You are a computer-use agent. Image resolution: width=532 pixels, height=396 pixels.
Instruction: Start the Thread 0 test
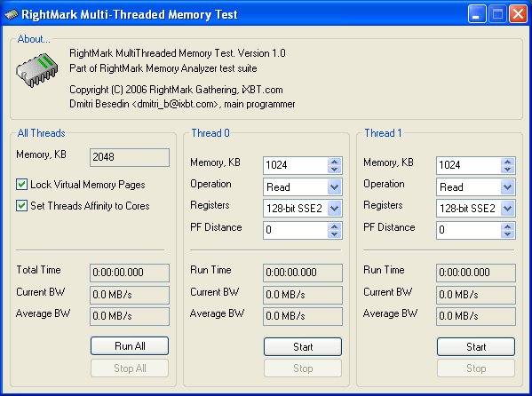click(x=303, y=347)
